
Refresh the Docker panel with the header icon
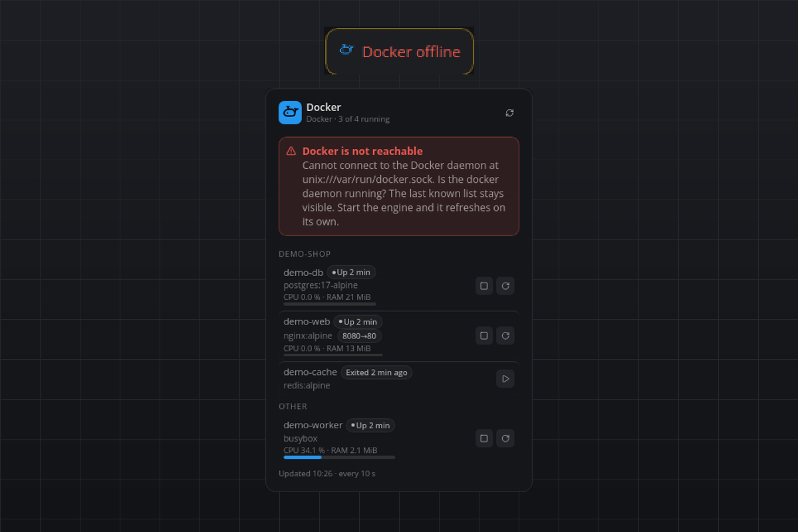pyautogui.click(x=509, y=113)
